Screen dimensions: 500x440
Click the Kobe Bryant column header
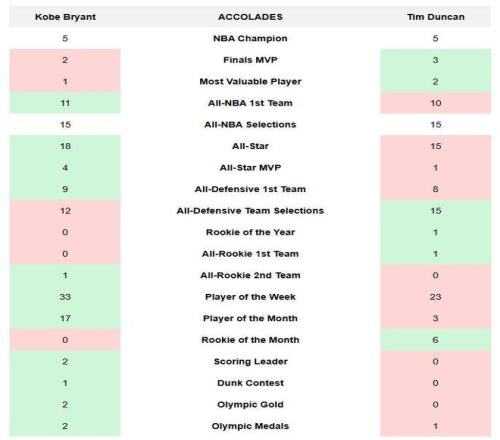65,17
